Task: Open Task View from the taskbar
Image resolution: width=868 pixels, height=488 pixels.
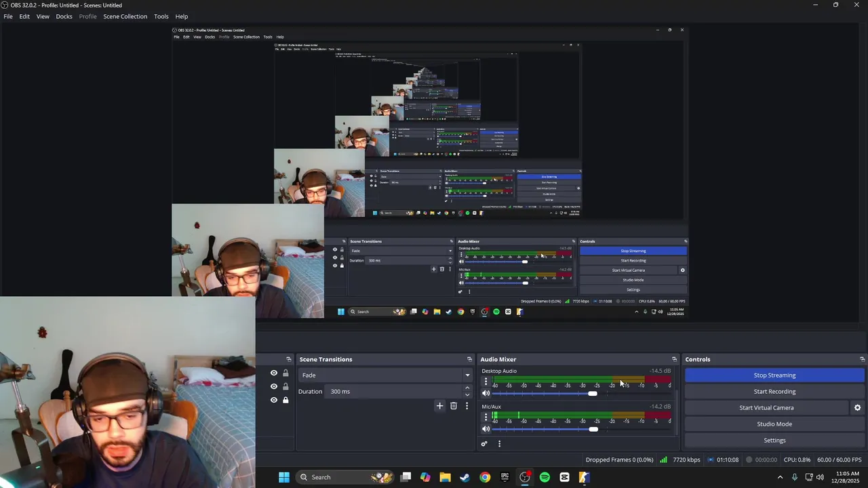Action: click(x=406, y=477)
